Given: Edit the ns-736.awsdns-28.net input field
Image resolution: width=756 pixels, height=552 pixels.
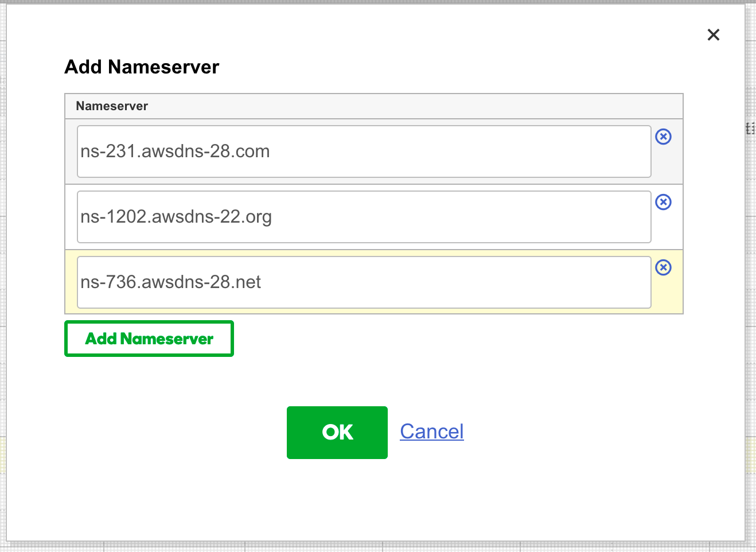Looking at the screenshot, I should 364,282.
